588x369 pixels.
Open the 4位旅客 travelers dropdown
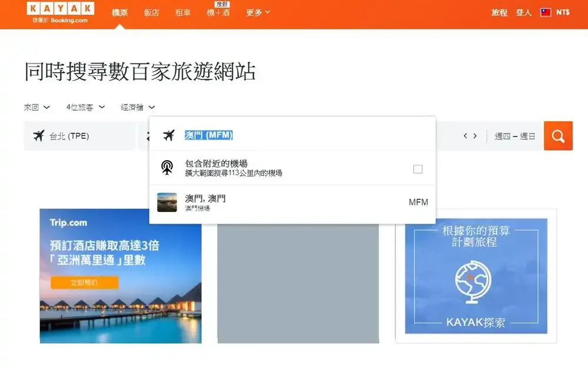click(85, 107)
